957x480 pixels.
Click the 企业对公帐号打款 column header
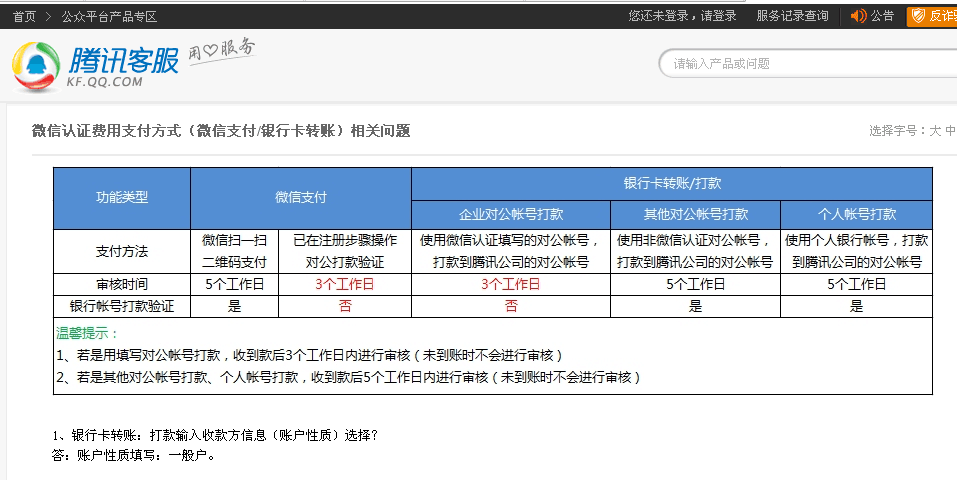click(511, 214)
